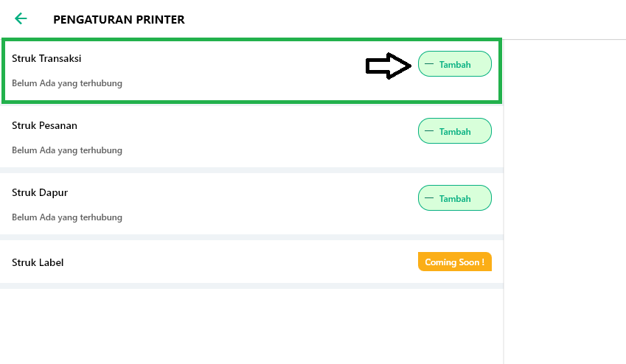Click the black arrow pointing at Tambah
The image size is (626, 364).
click(389, 66)
